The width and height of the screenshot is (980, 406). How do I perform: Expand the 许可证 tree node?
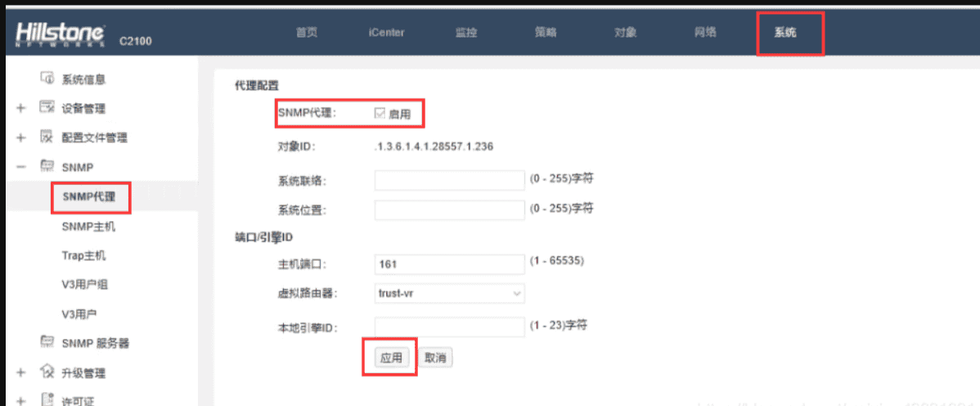pos(20,401)
